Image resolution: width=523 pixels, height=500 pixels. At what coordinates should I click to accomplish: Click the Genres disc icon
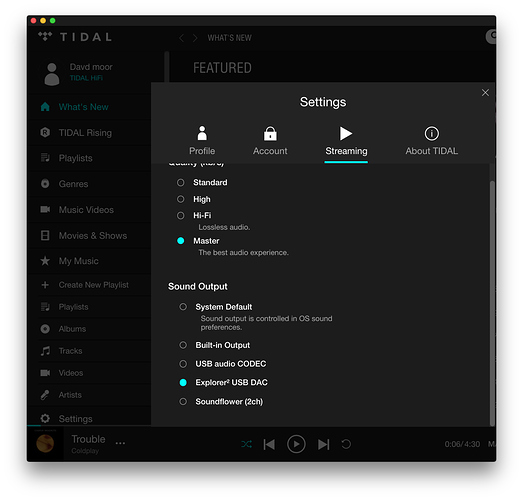45,183
